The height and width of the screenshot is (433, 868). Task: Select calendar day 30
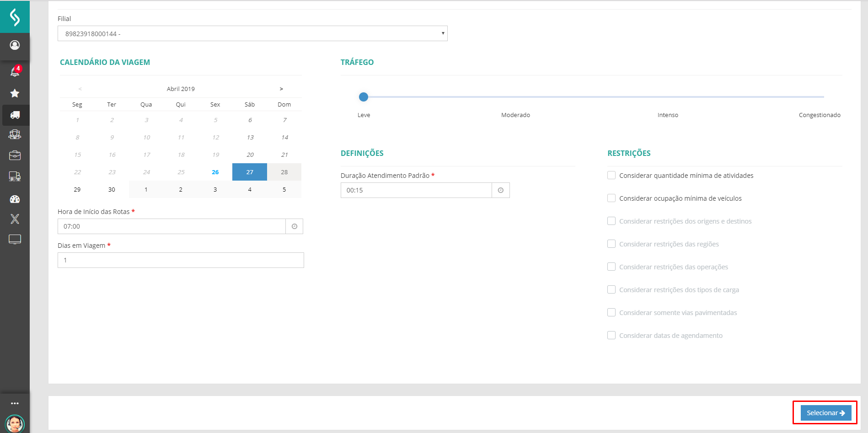(x=112, y=189)
